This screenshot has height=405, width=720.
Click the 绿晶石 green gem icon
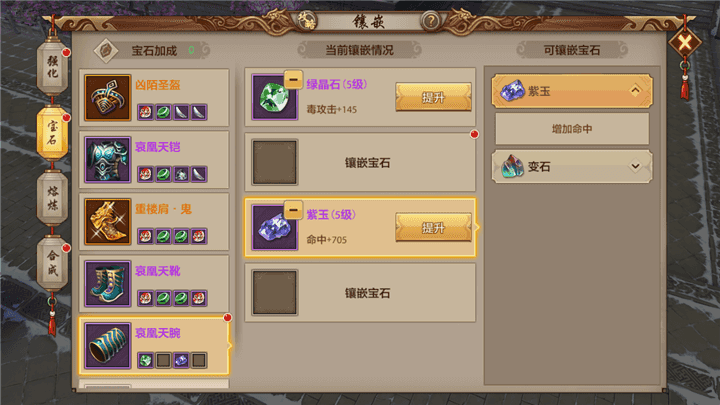(x=275, y=97)
